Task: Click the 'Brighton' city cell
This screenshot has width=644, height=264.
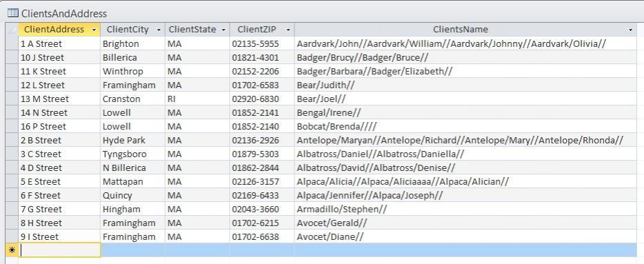Action: [132, 44]
